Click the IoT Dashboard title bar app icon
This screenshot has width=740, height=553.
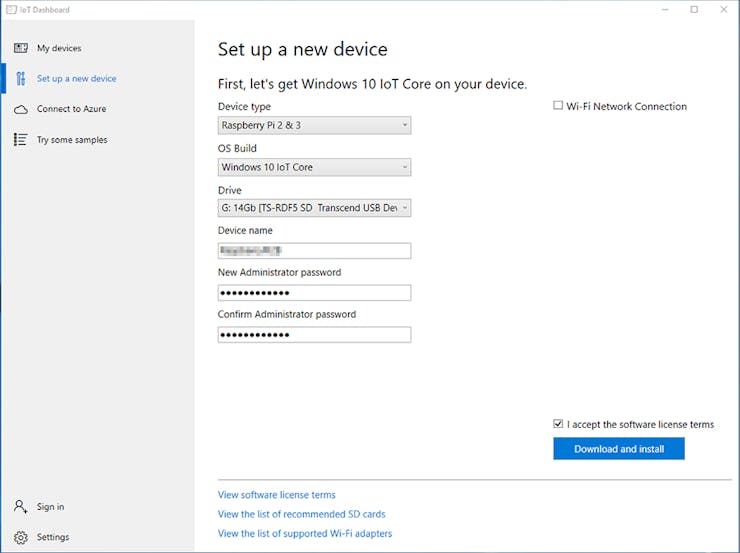[x=11, y=9]
